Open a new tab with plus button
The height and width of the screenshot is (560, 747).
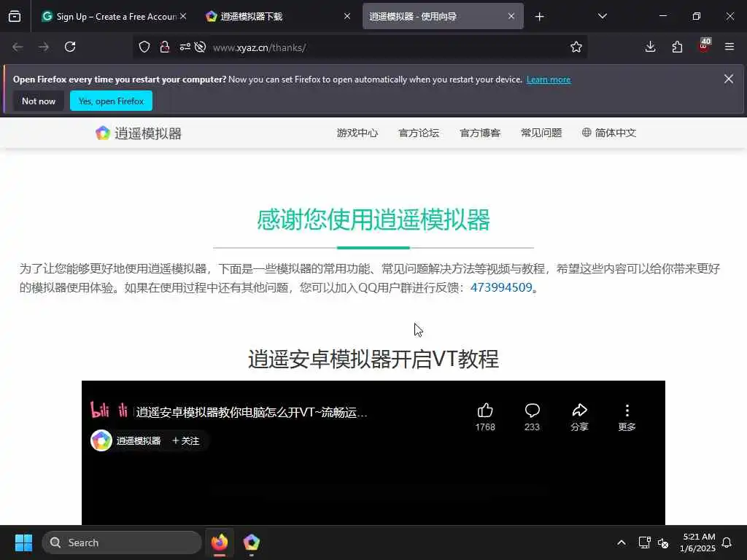pyautogui.click(x=539, y=17)
